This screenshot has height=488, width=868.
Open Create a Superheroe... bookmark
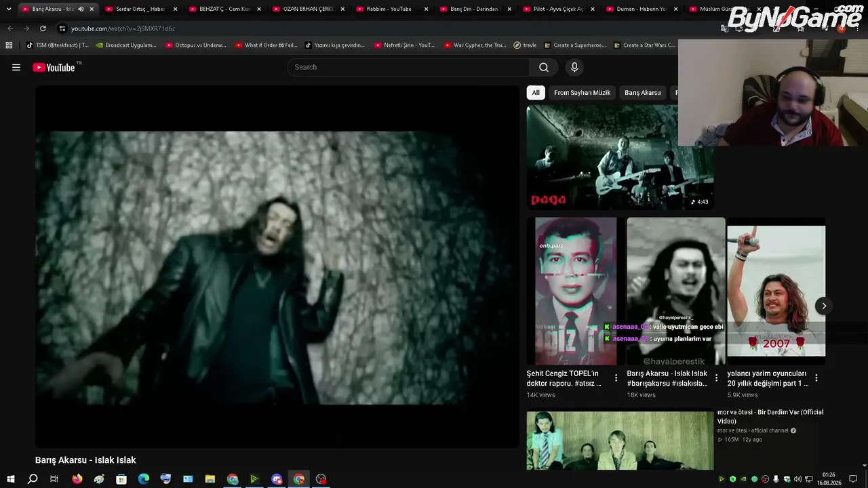tap(574, 45)
